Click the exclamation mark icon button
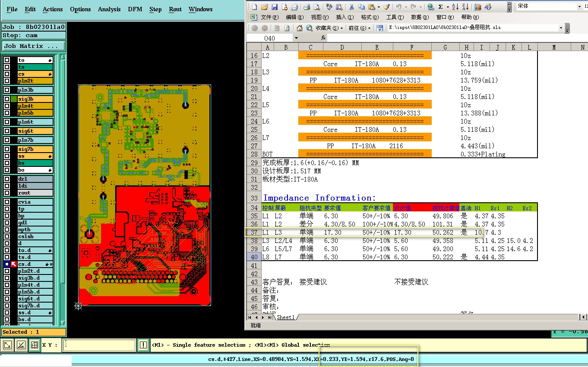The width and height of the screenshot is (588, 367). pyautogui.click(x=144, y=345)
